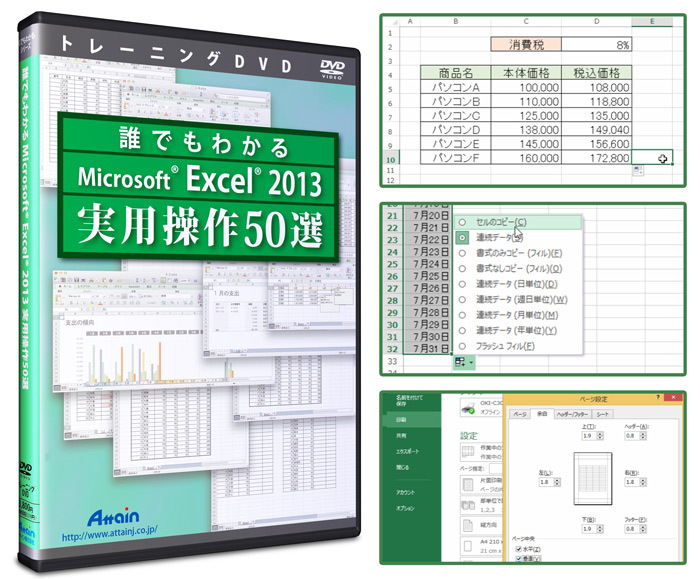Screen dimensions: 700x579
Task: Select 連続データ (月単位)(M) option
Action: point(517,315)
